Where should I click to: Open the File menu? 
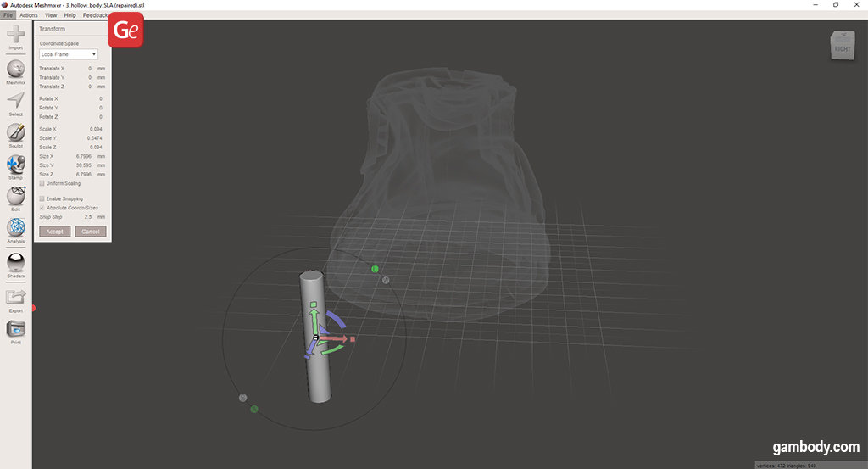click(x=8, y=15)
